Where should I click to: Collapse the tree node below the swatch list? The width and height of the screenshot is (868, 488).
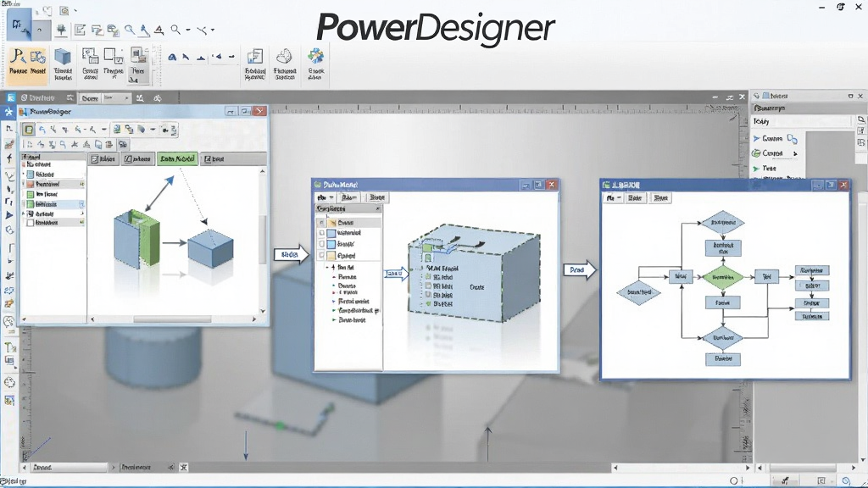click(x=326, y=267)
